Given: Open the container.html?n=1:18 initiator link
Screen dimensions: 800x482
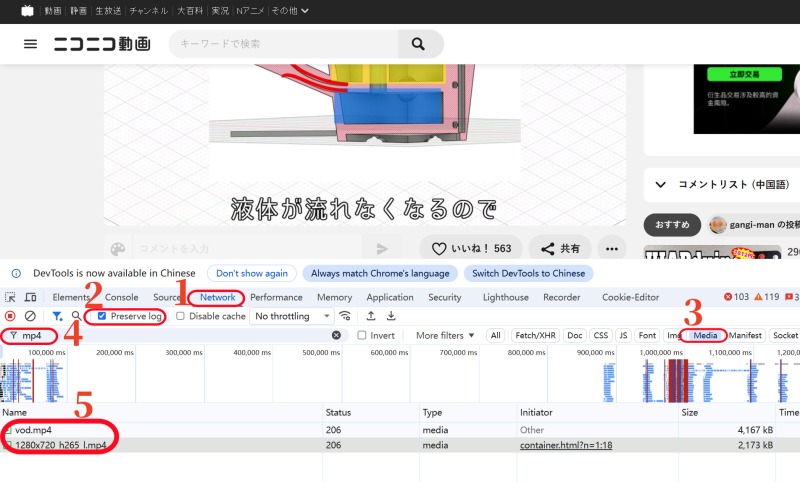Looking at the screenshot, I should pyautogui.click(x=566, y=445).
